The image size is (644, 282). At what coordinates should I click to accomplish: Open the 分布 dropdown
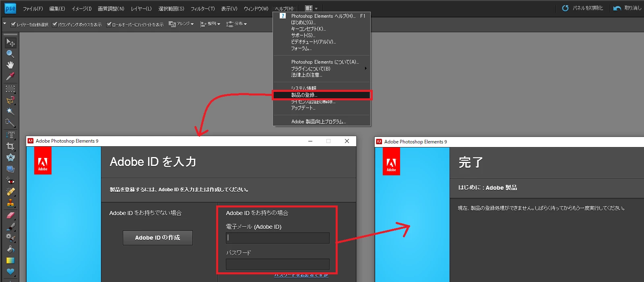[x=236, y=24]
